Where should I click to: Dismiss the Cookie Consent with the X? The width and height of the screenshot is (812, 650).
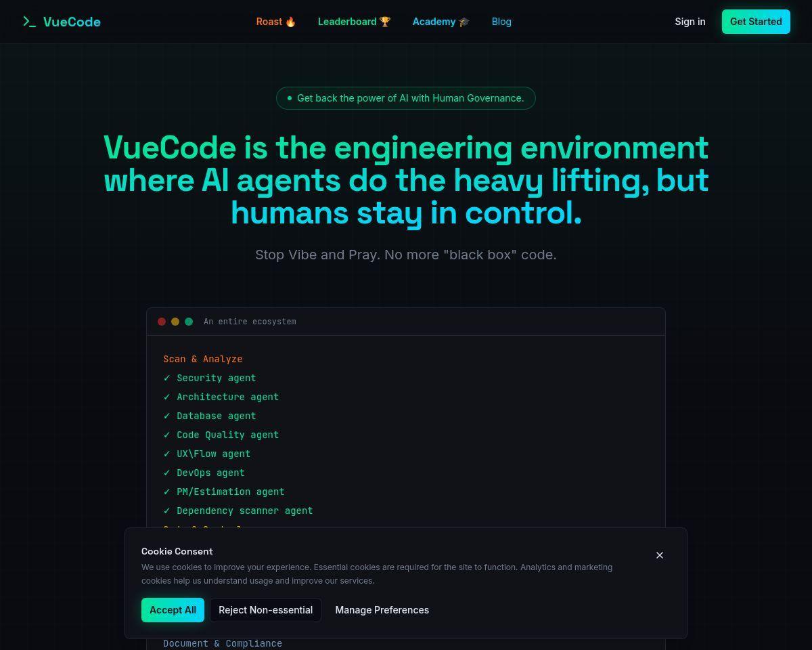[x=660, y=555]
